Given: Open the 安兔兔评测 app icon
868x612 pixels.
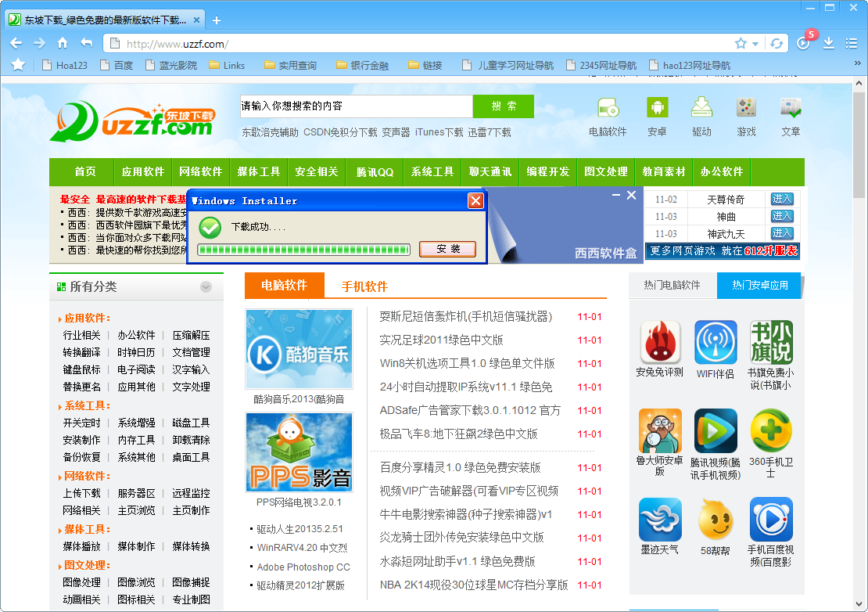Looking at the screenshot, I should pos(660,342).
